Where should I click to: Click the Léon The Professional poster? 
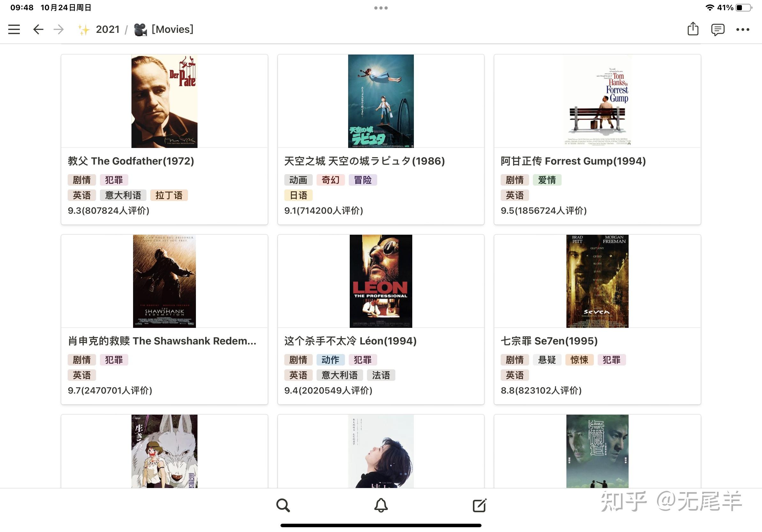(381, 281)
